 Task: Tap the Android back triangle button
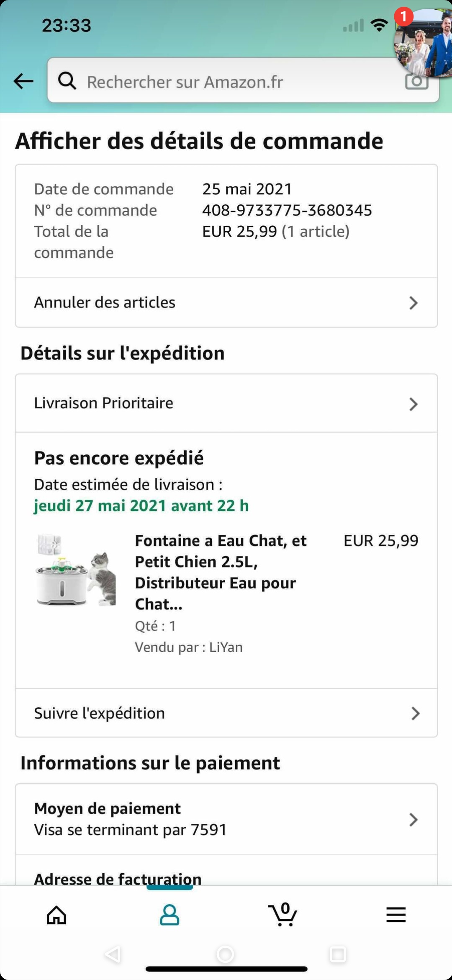point(113,954)
